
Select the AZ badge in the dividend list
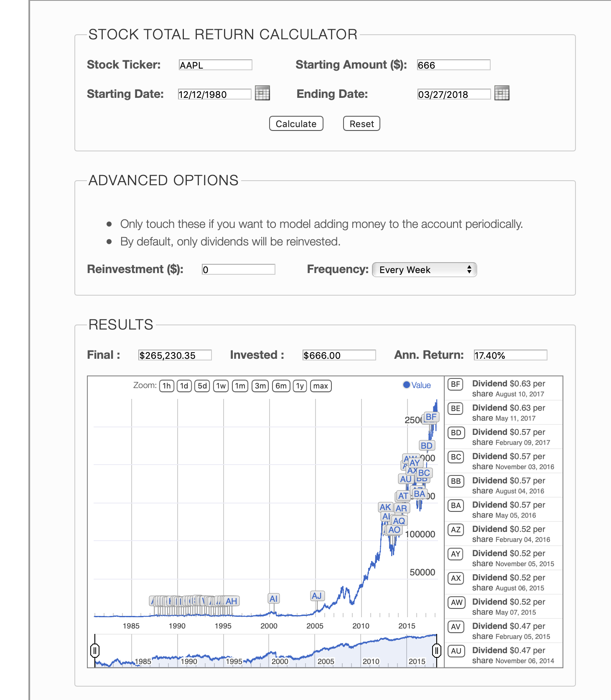456,530
